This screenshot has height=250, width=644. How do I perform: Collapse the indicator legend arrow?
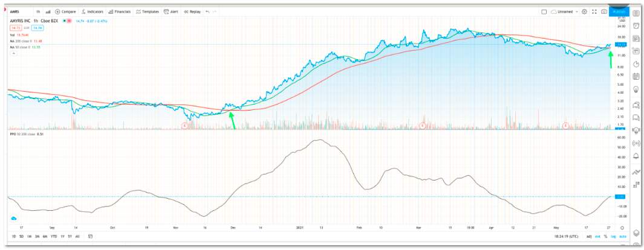click(x=13, y=53)
